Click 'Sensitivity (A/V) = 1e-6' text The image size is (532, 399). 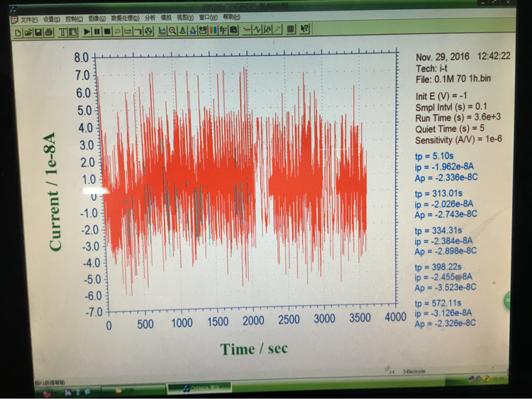pyautogui.click(x=458, y=140)
